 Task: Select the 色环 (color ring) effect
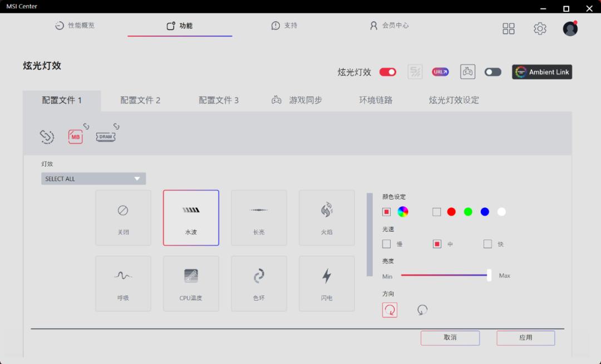[x=259, y=283]
